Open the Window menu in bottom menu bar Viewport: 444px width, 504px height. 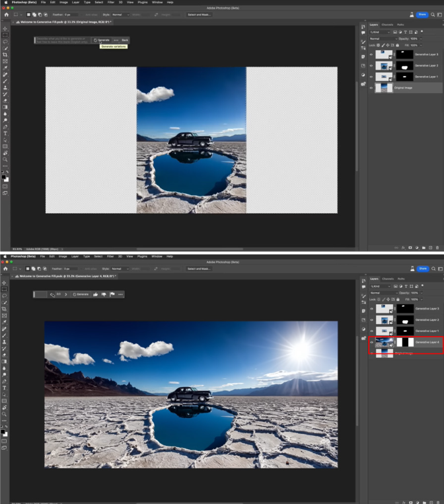(157, 257)
